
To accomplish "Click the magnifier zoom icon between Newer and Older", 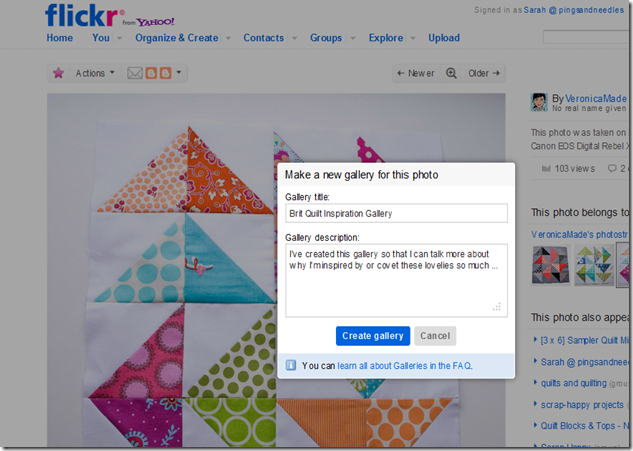I will pos(451,73).
